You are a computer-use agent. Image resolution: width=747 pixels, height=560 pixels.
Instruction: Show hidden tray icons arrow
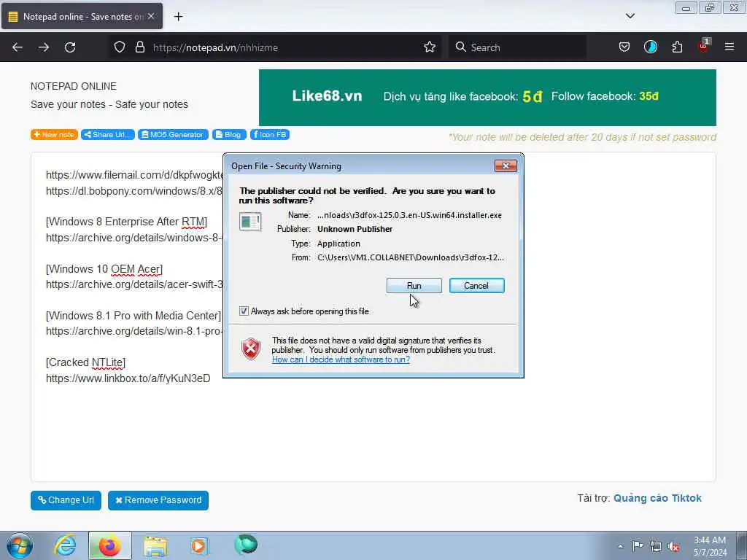tap(620, 546)
